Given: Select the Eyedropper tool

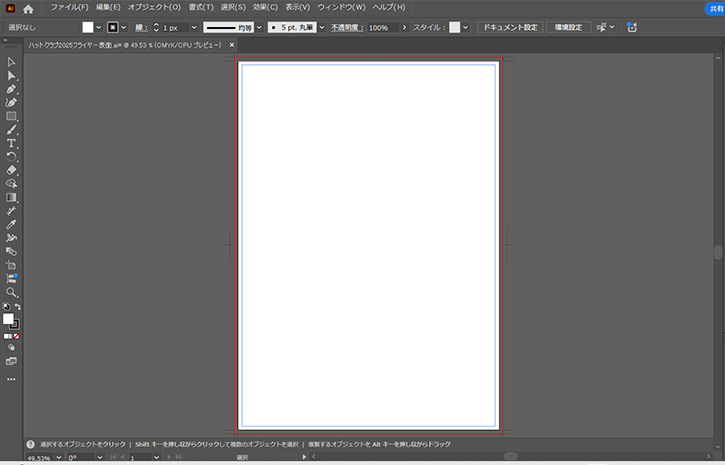Looking at the screenshot, I should tap(11, 225).
